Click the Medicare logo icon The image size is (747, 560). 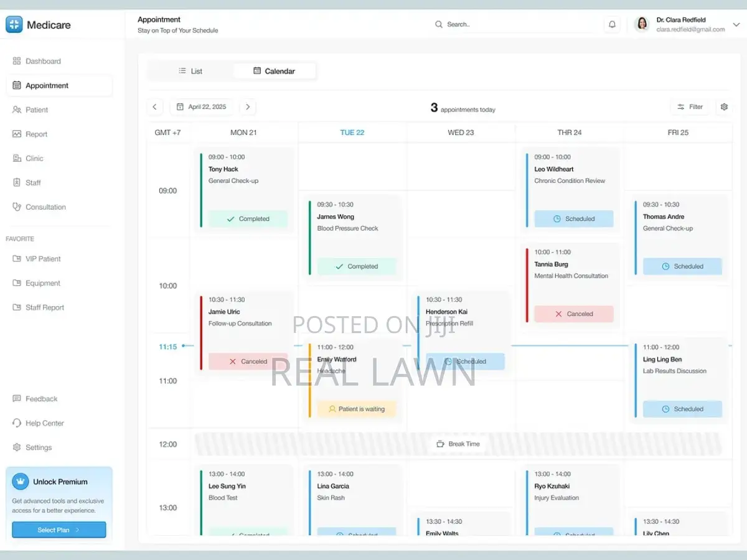14,25
